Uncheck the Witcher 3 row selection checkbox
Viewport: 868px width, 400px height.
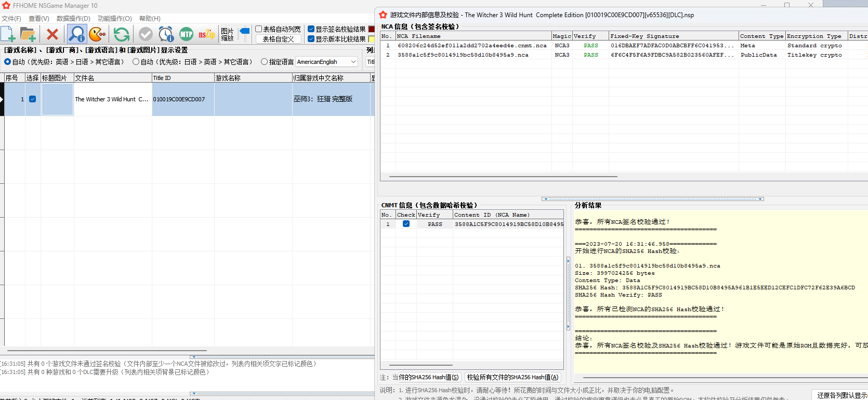coord(33,99)
